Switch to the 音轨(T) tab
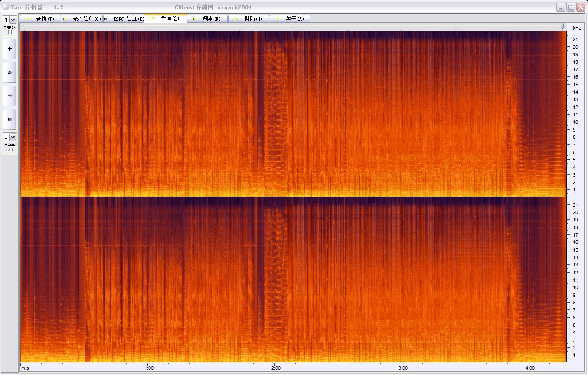 click(40, 19)
